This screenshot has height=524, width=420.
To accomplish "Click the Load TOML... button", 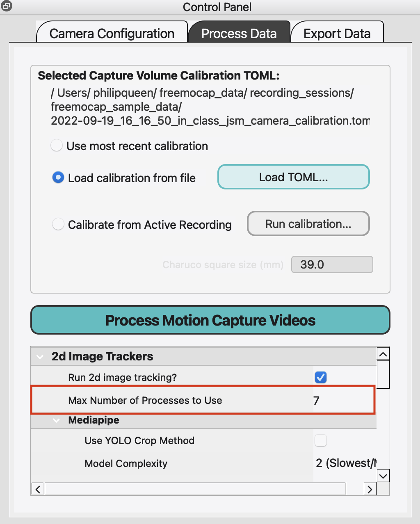I will pyautogui.click(x=293, y=177).
